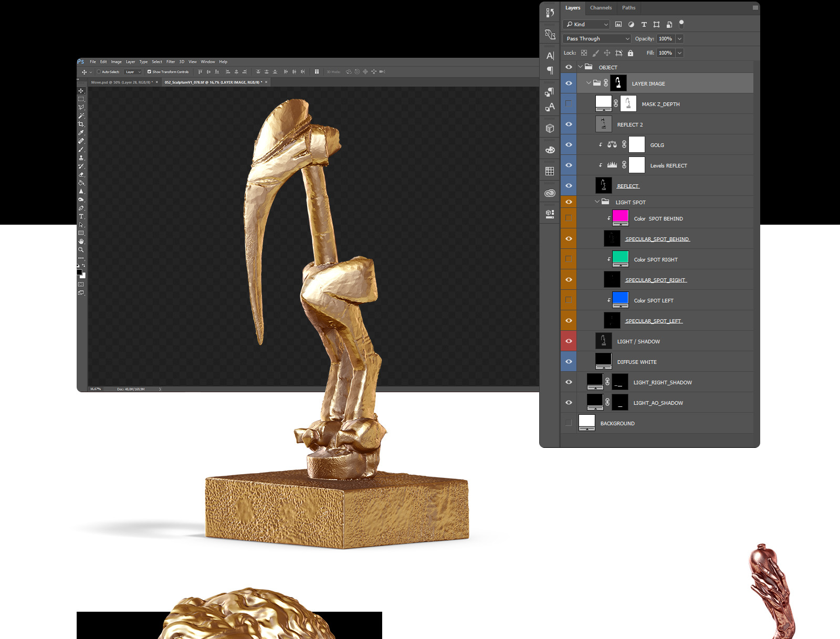Select the REFLECT 2 layer
The height and width of the screenshot is (639, 840).
pyautogui.click(x=629, y=125)
